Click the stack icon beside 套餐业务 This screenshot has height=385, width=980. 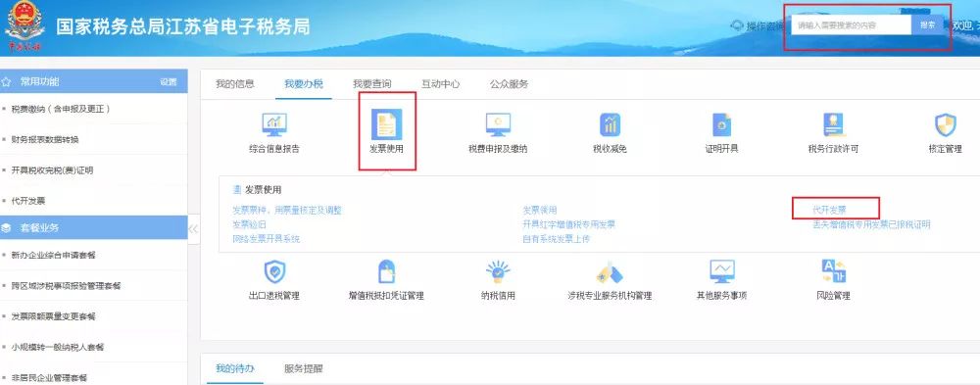6,228
